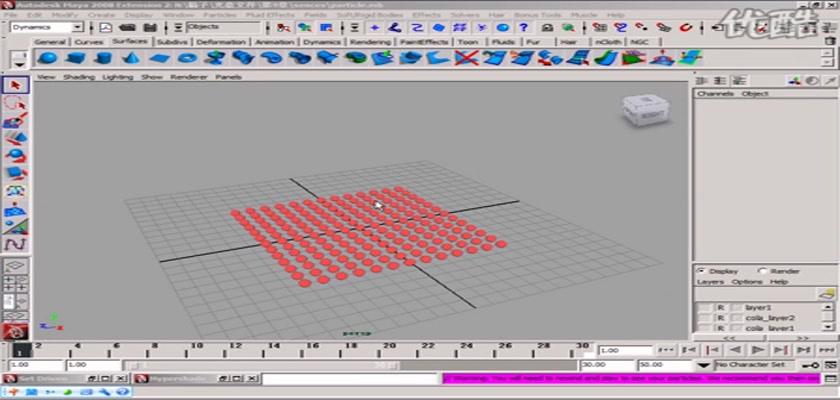The height and width of the screenshot is (400, 840).
Task: Click the current frame input field
Action: pyautogui.click(x=611, y=351)
